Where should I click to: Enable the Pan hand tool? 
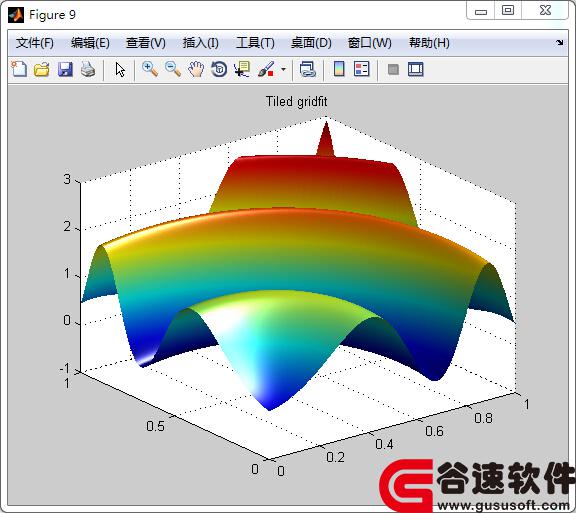pos(196,69)
